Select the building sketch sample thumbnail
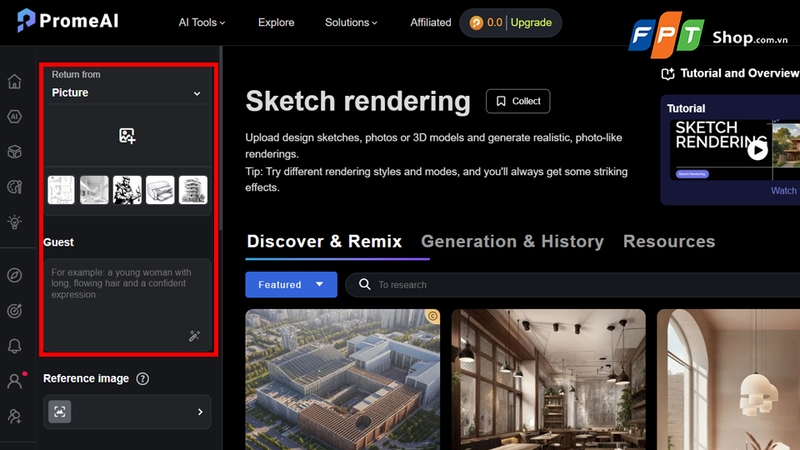This screenshot has width=800, height=450. (x=193, y=190)
